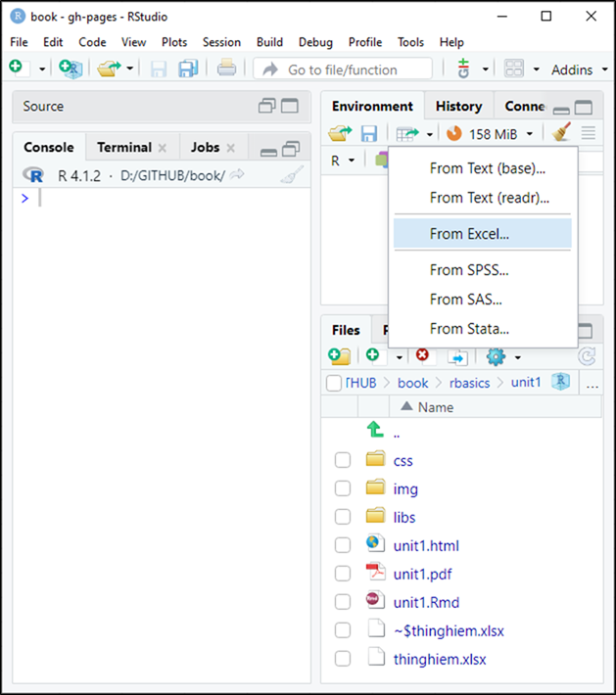Viewport: 616px width, 695px height.
Task: Expand the gear More dropdown arrow
Action: [517, 357]
